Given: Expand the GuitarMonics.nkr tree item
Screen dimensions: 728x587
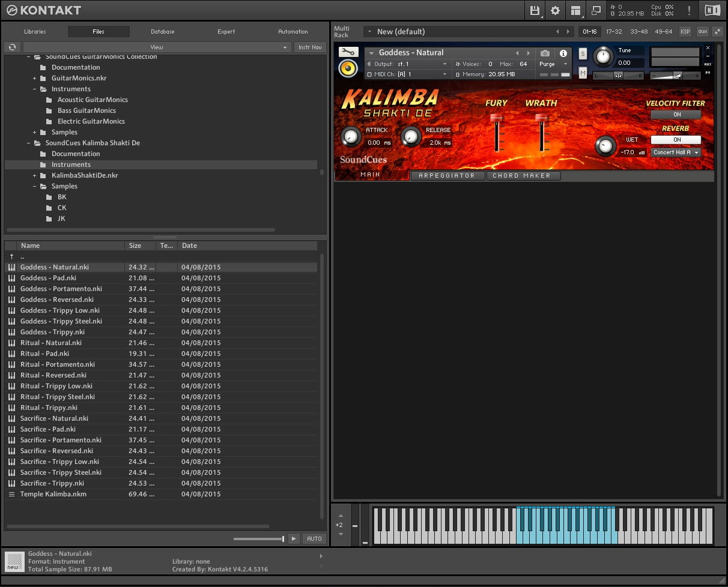Looking at the screenshot, I should tap(35, 78).
